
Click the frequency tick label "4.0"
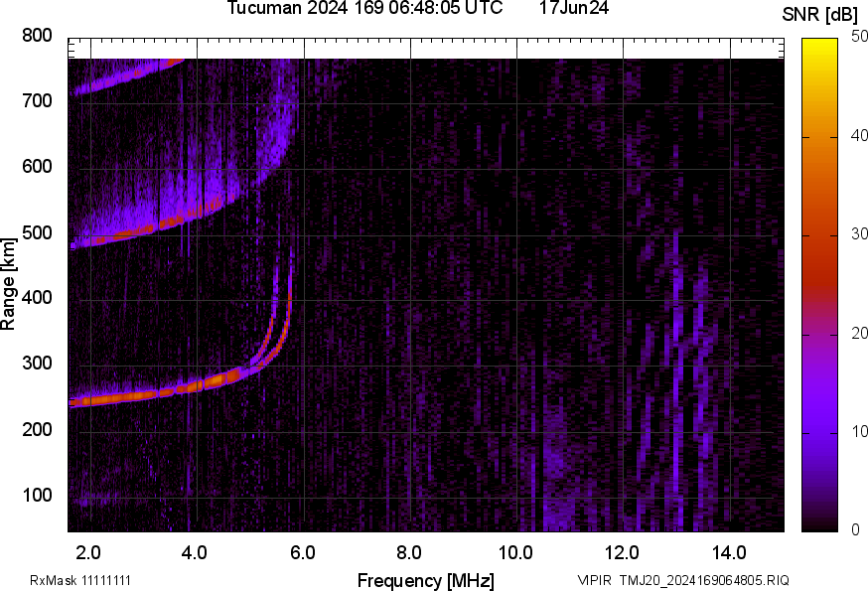pos(195,553)
